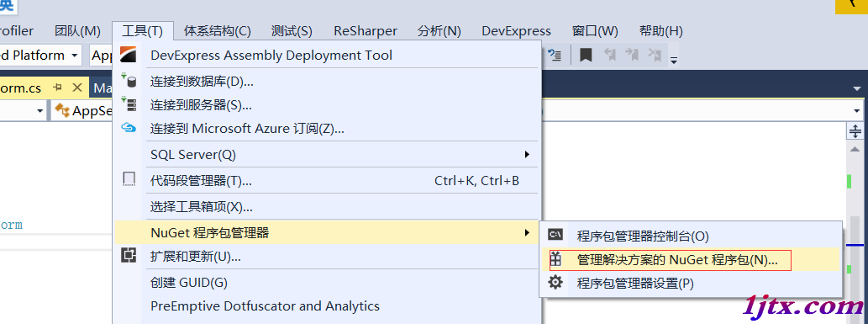Choose 连接到数据库(D)... menu item
The image size is (868, 324).
click(327, 82)
